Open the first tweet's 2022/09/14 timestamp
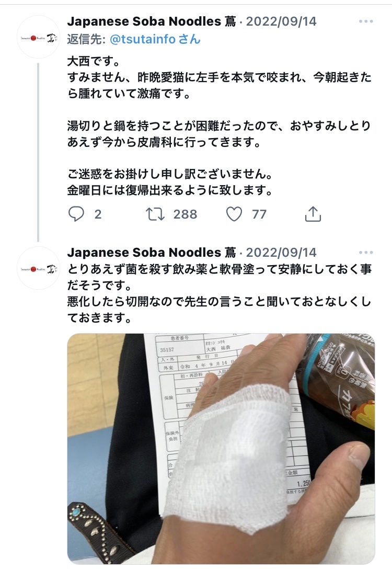Screen dimensions: 392x570 point(281,21)
